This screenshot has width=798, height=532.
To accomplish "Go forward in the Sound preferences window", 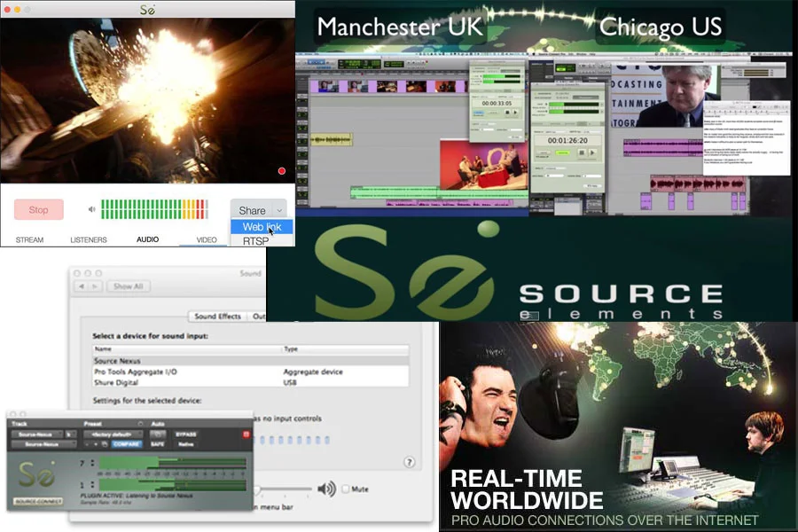I will pyautogui.click(x=95, y=286).
